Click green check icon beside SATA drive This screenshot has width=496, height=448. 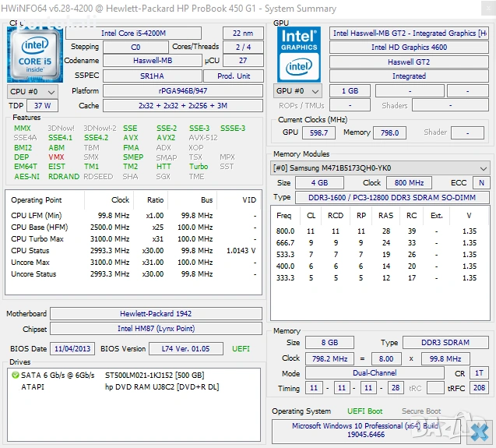tap(15, 376)
